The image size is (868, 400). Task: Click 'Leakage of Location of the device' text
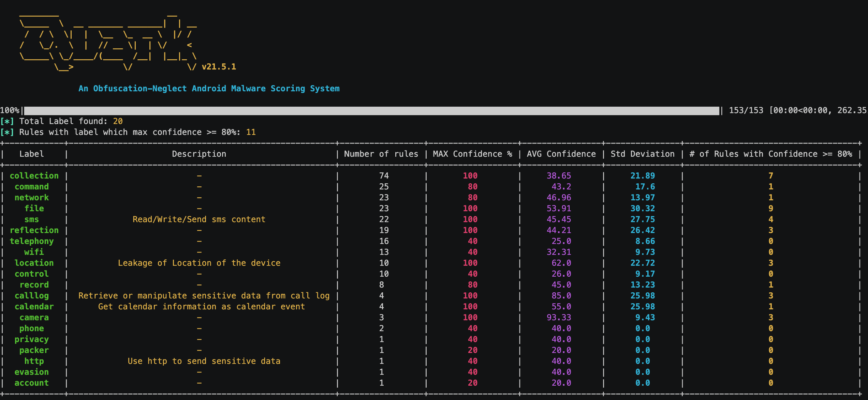[x=199, y=263]
